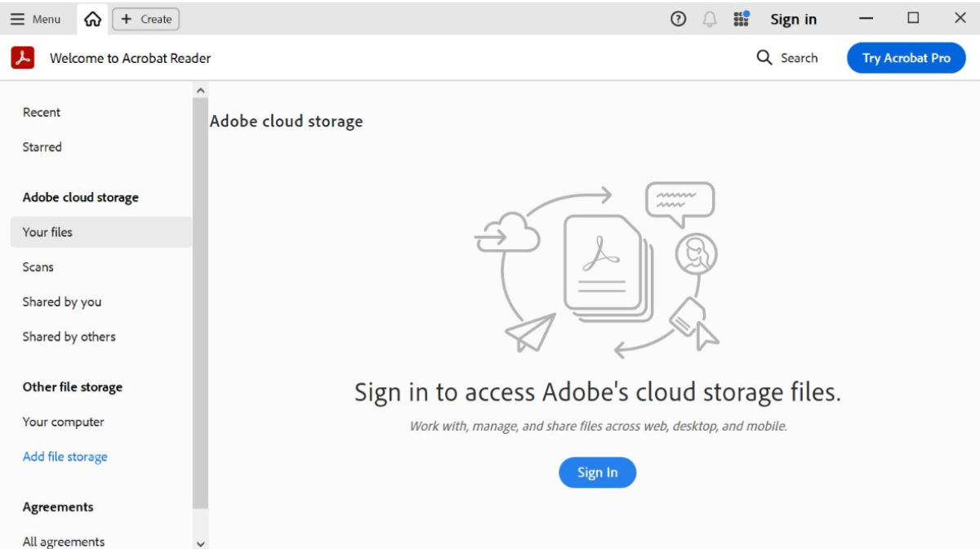Screen dimensions: 980x549
Task: Click the red Acrobat Reader logo
Action: pos(22,58)
